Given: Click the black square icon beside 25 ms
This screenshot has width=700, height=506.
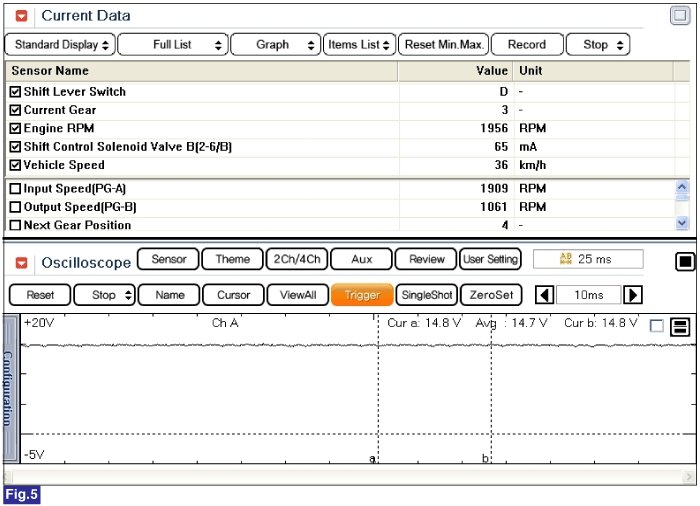Looking at the screenshot, I should 685,262.
